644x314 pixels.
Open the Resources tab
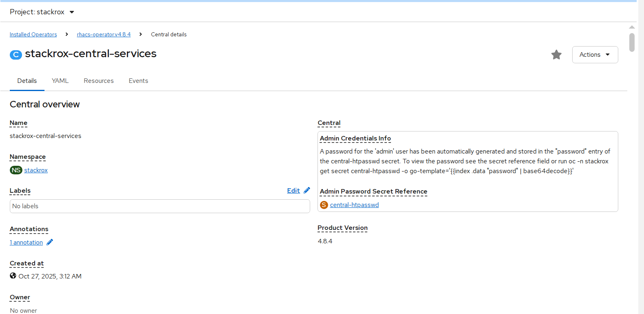click(99, 81)
